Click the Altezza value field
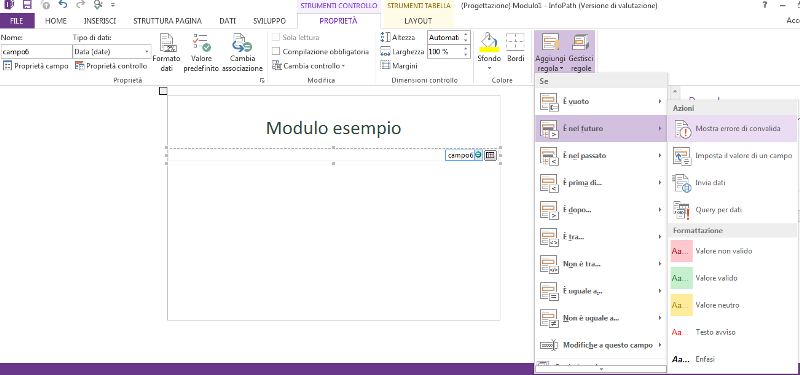Viewport: 800px width, 375px height. (444, 38)
